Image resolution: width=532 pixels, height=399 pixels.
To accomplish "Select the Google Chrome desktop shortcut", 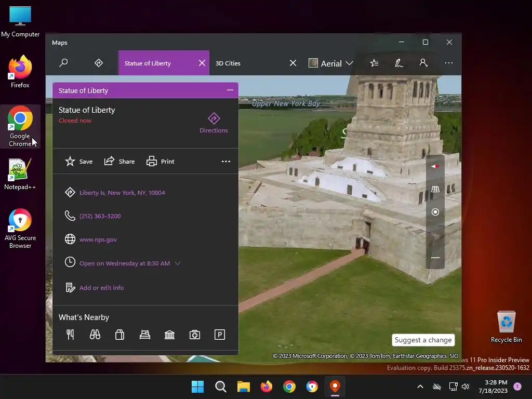I will click(20, 127).
